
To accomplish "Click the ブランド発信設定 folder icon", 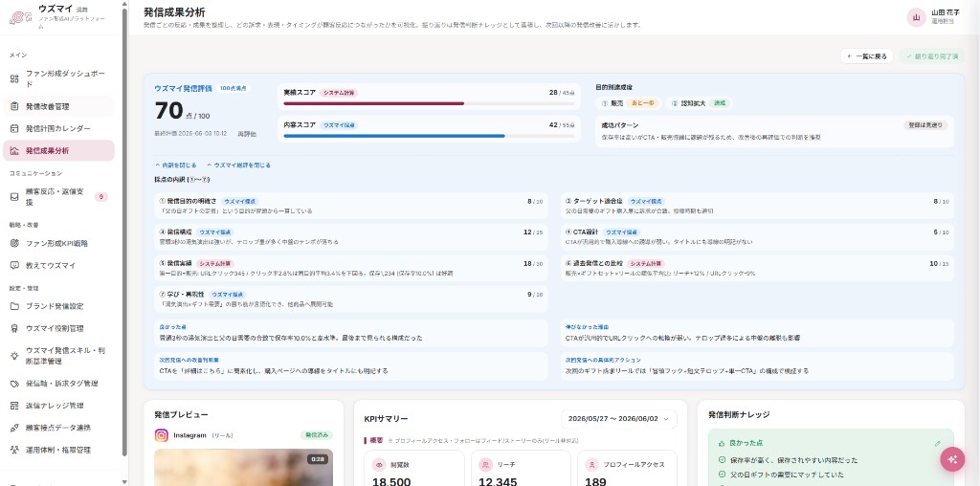I will tap(14, 307).
